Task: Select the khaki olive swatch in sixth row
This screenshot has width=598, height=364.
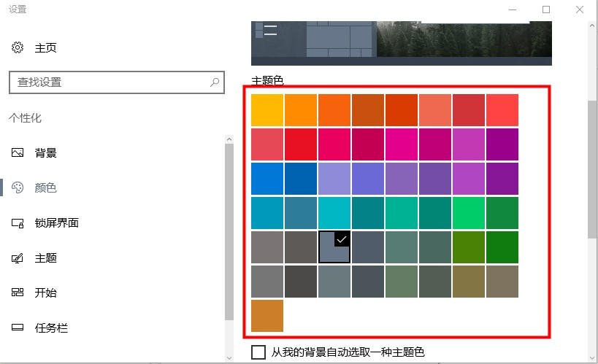Action: point(468,282)
